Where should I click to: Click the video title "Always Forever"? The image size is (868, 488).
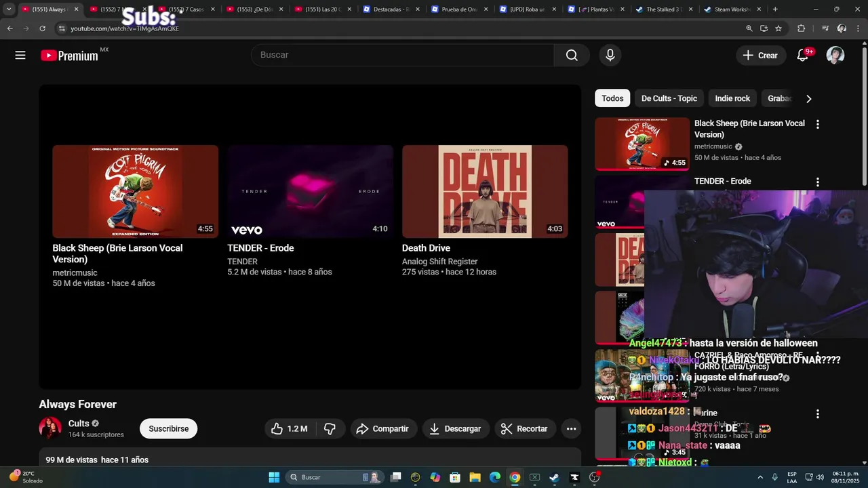point(78,404)
